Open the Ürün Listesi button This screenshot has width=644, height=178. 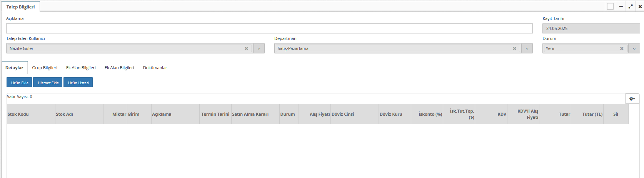[x=78, y=83]
